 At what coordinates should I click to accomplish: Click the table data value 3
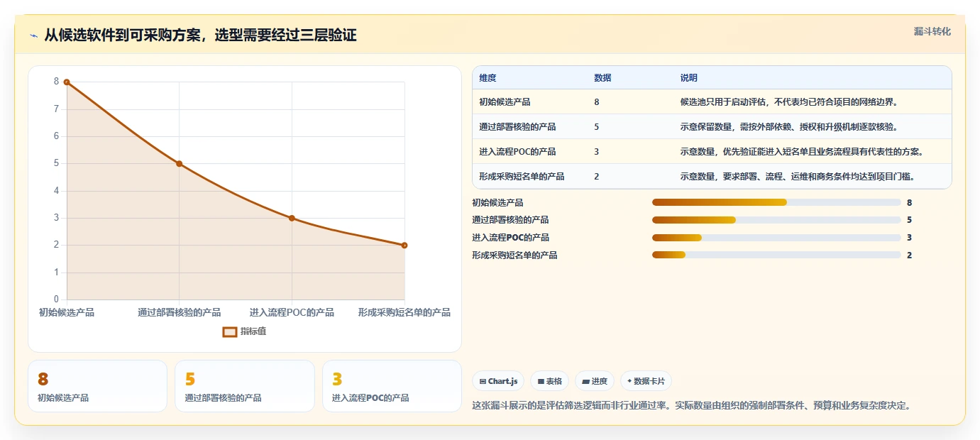(x=597, y=152)
